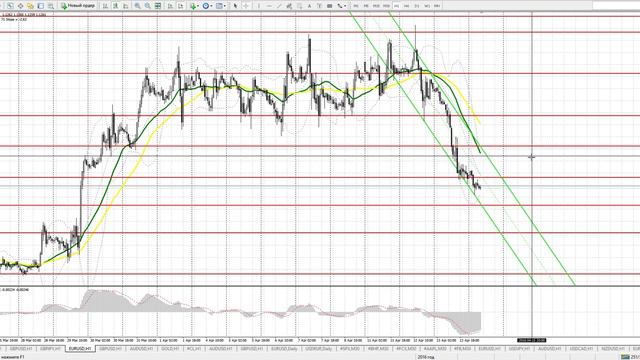Open the #FB,M30 chart tab
The height and width of the screenshot is (360, 640).
[x=463, y=349]
